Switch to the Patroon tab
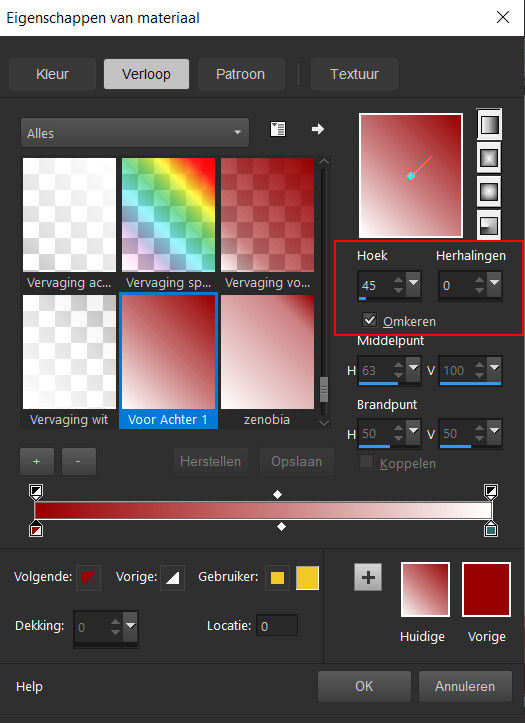The height and width of the screenshot is (723, 525). [241, 74]
